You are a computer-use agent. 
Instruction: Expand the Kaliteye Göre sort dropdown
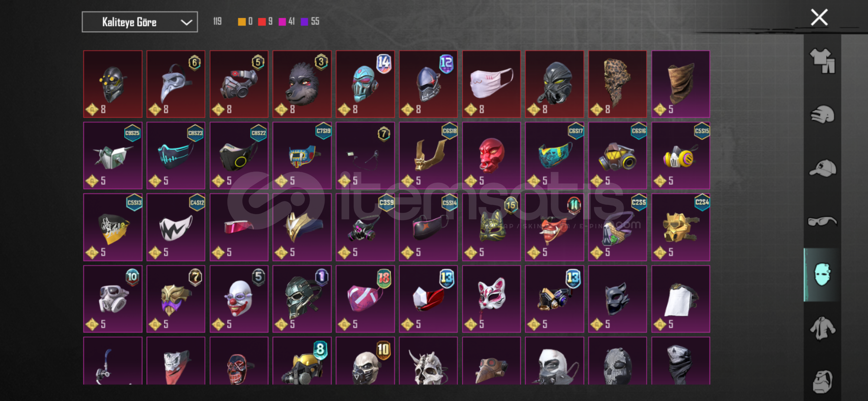pos(140,22)
